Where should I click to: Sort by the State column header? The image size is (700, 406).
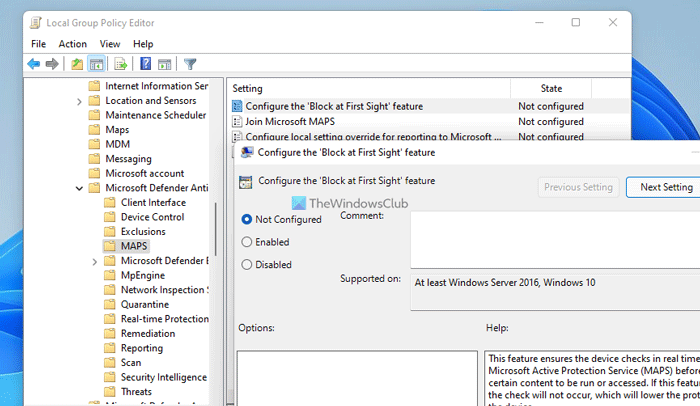551,88
